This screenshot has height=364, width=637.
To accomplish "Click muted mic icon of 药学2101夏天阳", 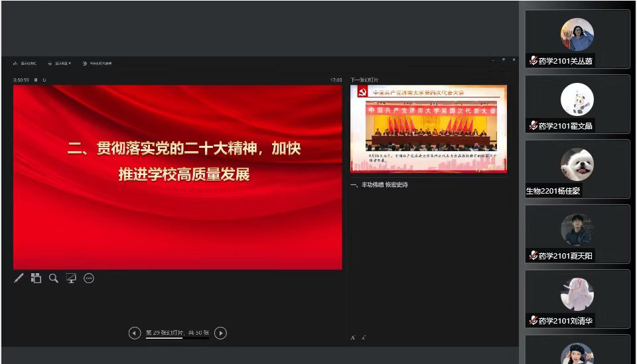I will point(533,255).
